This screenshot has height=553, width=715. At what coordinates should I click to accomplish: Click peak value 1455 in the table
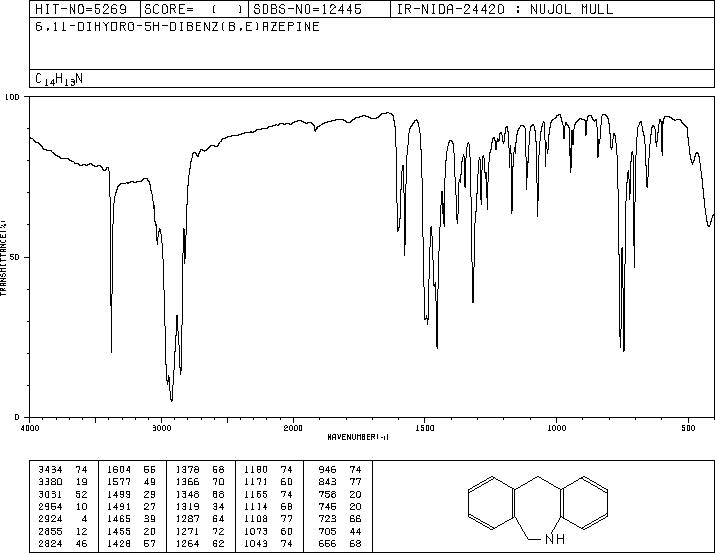pyautogui.click(x=119, y=531)
